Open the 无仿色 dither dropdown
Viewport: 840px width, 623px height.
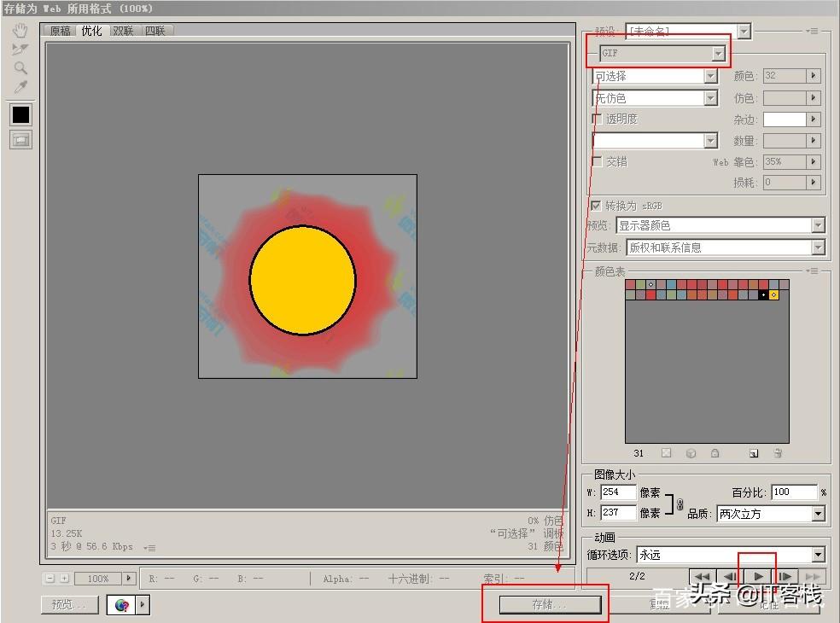point(655,98)
